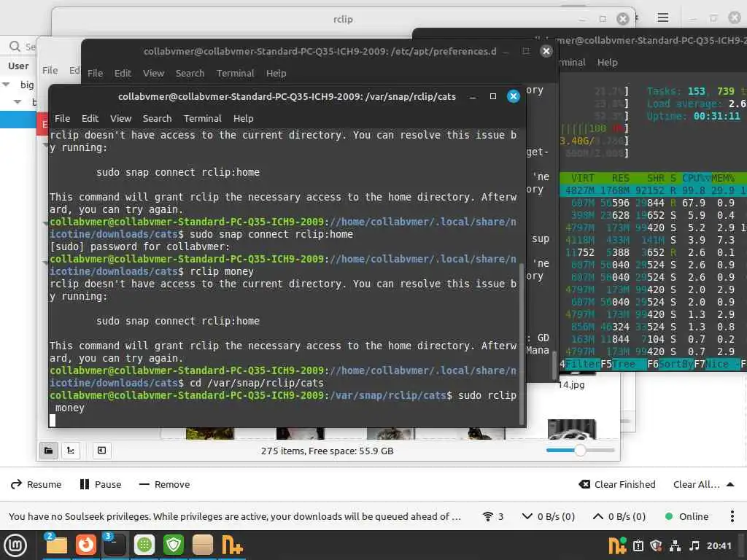This screenshot has height=560, width=747.
Task: Open the Linux Mint start menu
Action: click(x=15, y=545)
